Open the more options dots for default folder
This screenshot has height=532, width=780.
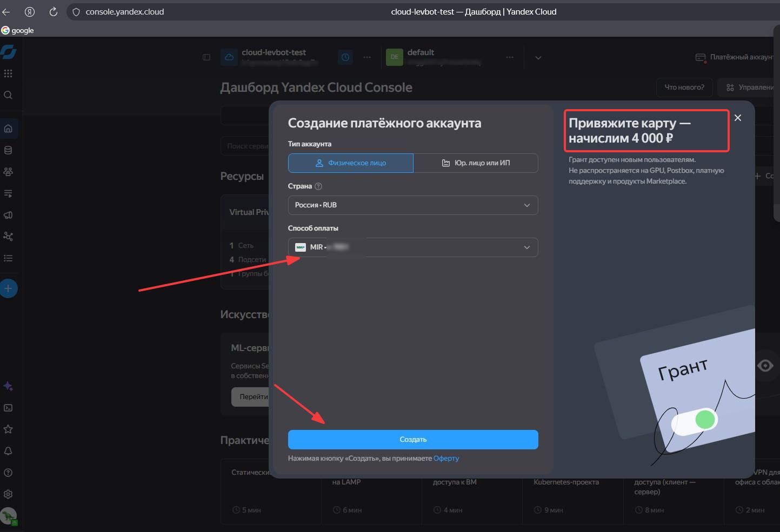tap(510, 57)
